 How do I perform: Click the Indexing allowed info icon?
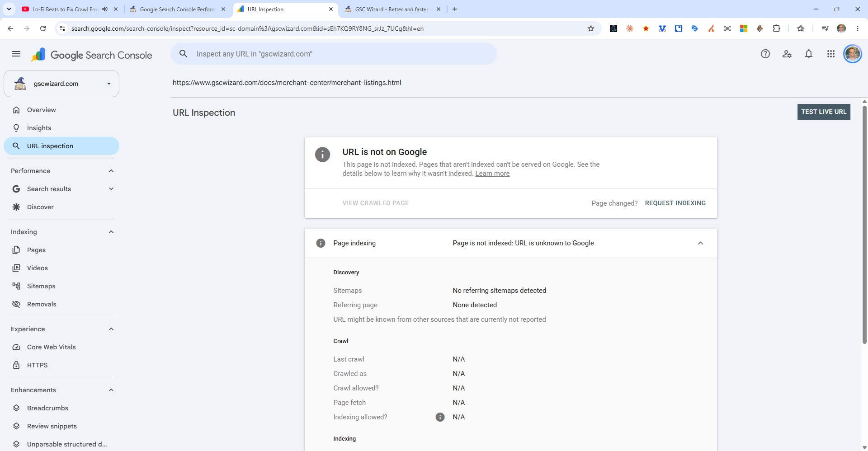[440, 417]
